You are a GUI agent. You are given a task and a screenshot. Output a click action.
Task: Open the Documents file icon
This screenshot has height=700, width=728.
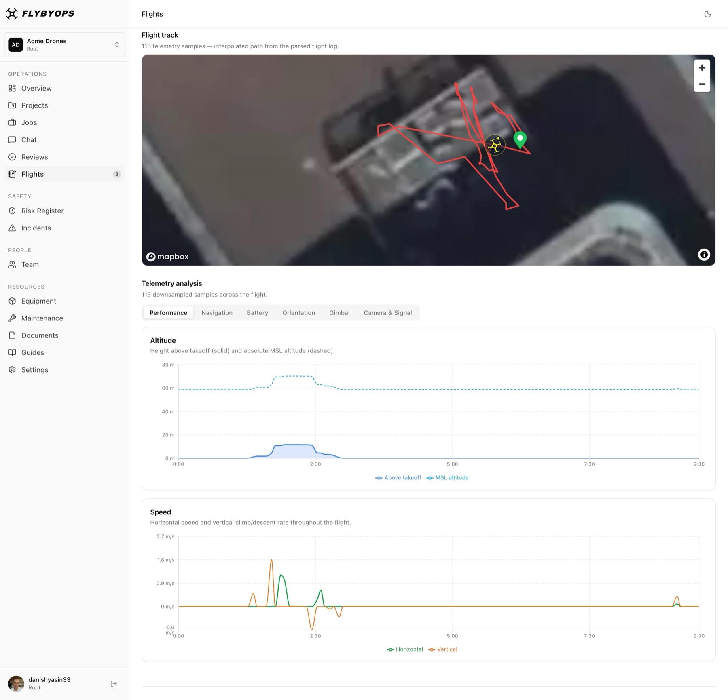(13, 335)
